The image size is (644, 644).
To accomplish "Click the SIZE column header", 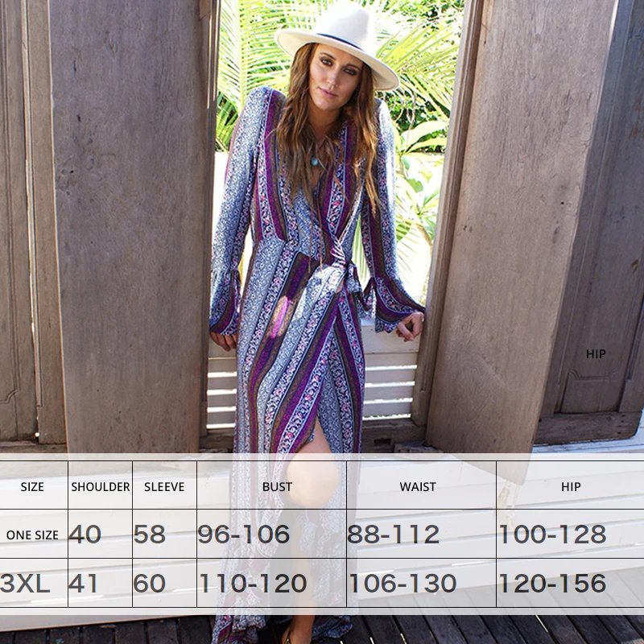I will (32, 487).
